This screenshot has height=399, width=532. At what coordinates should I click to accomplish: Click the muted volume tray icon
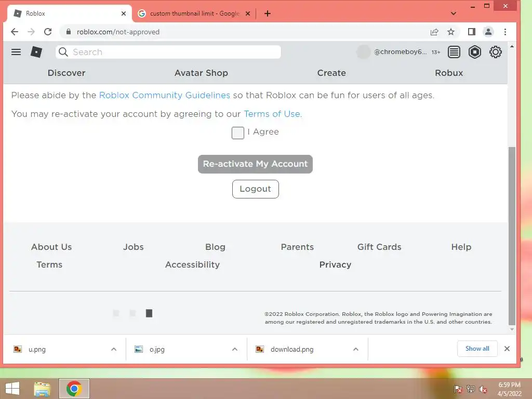483,389
